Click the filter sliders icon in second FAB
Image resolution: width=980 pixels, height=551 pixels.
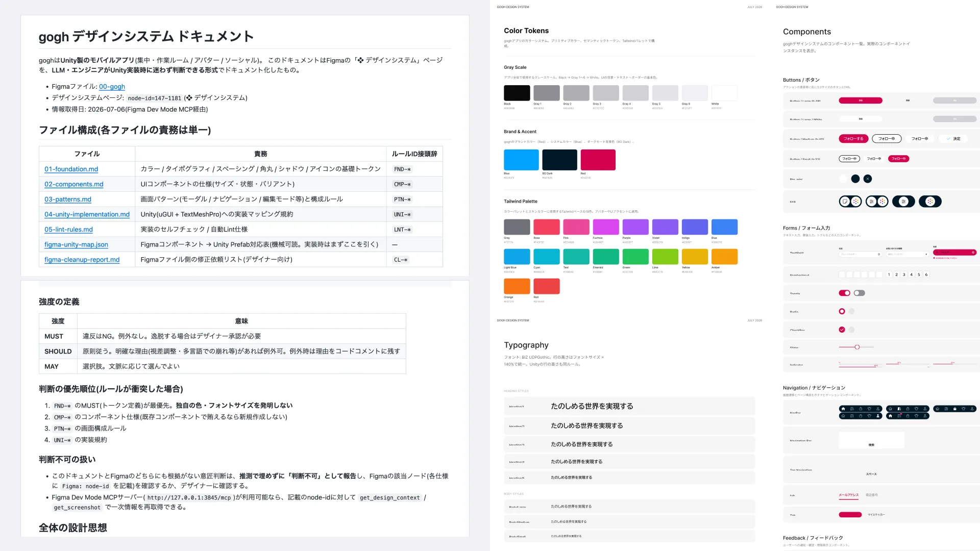(872, 202)
